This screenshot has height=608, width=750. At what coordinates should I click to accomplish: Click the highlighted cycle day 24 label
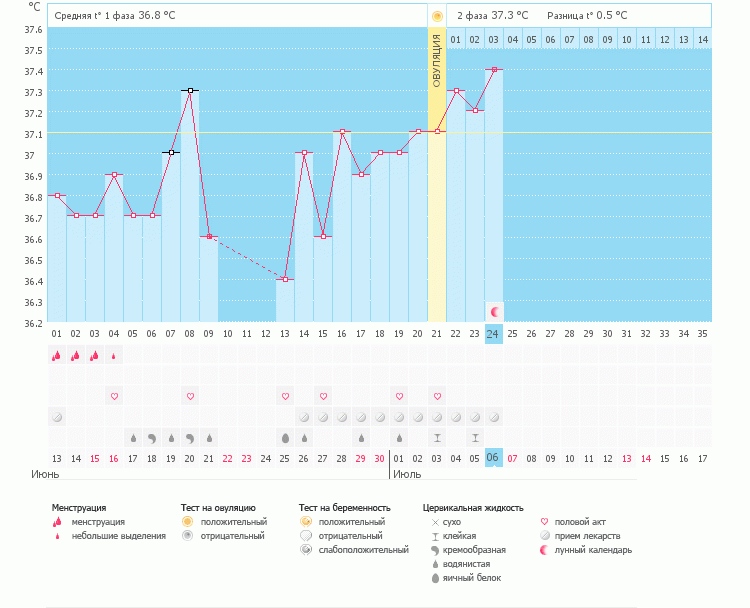click(494, 333)
